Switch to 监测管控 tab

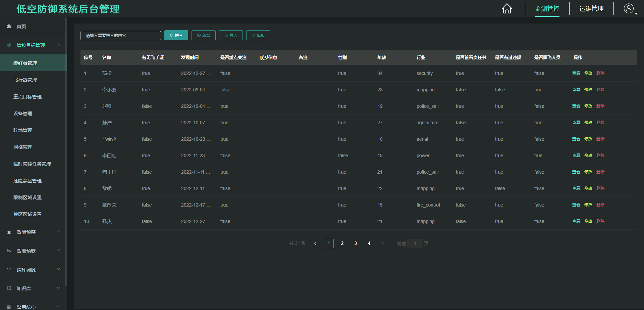(547, 9)
